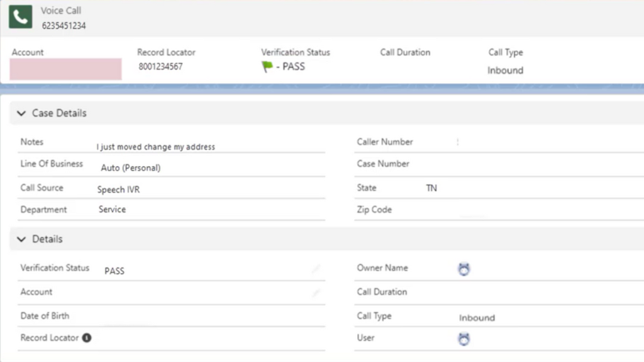Click the Service department value

click(x=112, y=210)
